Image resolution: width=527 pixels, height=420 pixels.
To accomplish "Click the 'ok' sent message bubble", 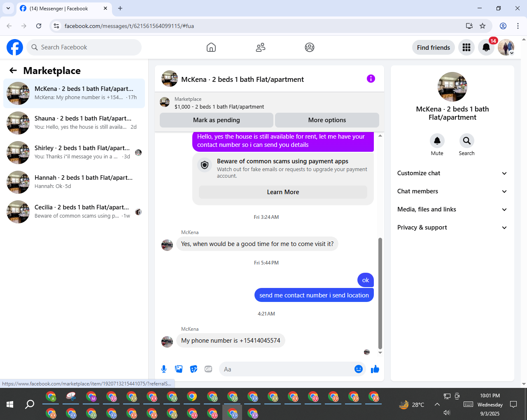I will (x=366, y=280).
